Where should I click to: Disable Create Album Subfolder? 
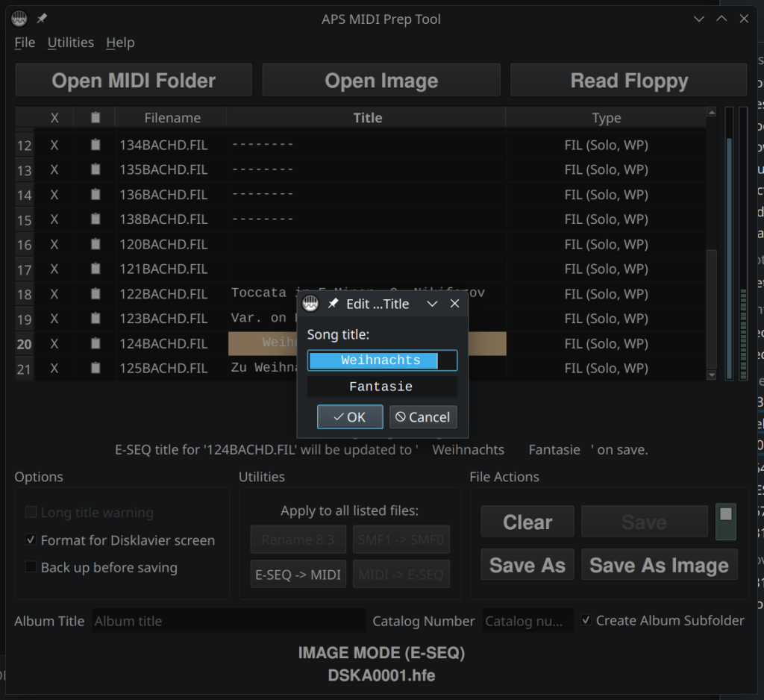[x=586, y=620]
